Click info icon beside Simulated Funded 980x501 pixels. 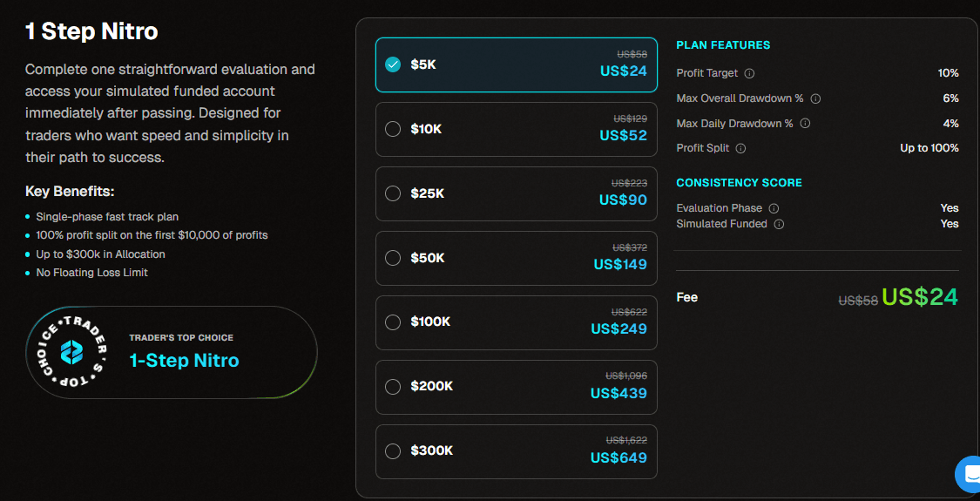pos(779,224)
